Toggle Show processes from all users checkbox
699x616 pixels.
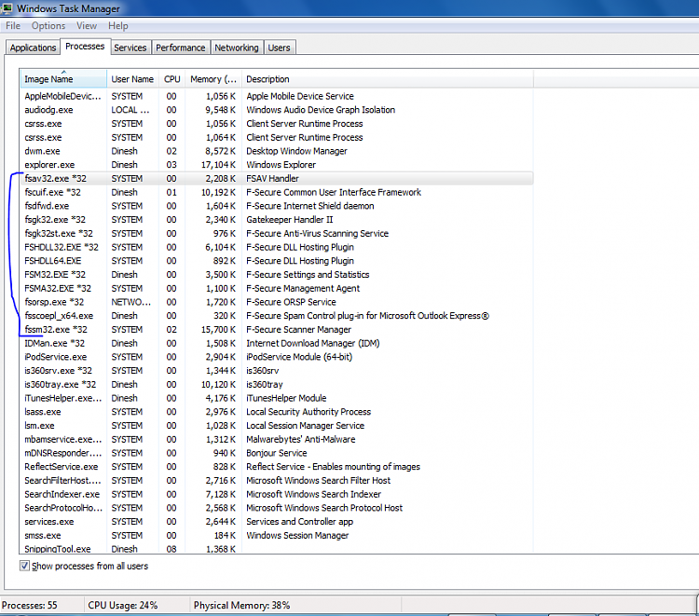point(24,566)
